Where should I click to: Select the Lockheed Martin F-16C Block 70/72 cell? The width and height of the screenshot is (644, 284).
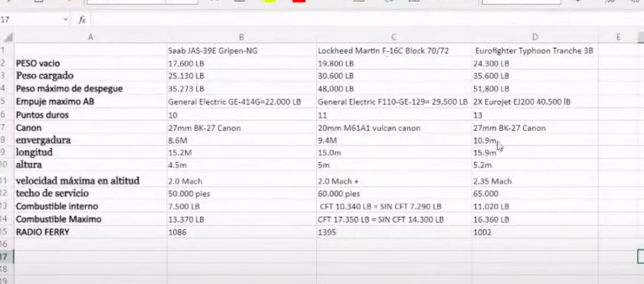pos(394,51)
